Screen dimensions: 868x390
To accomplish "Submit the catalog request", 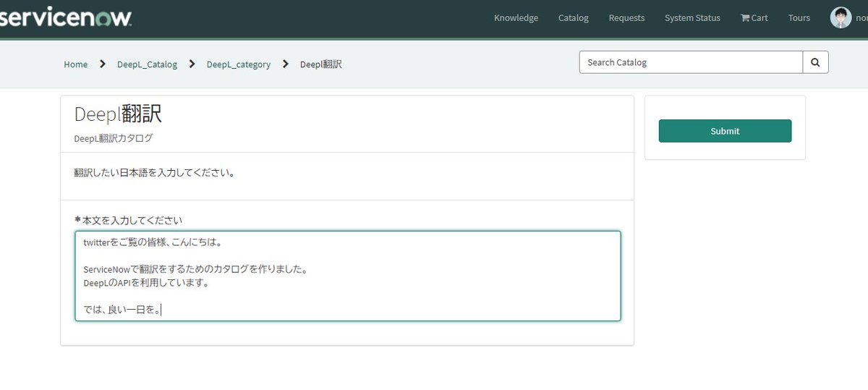I will coord(725,131).
